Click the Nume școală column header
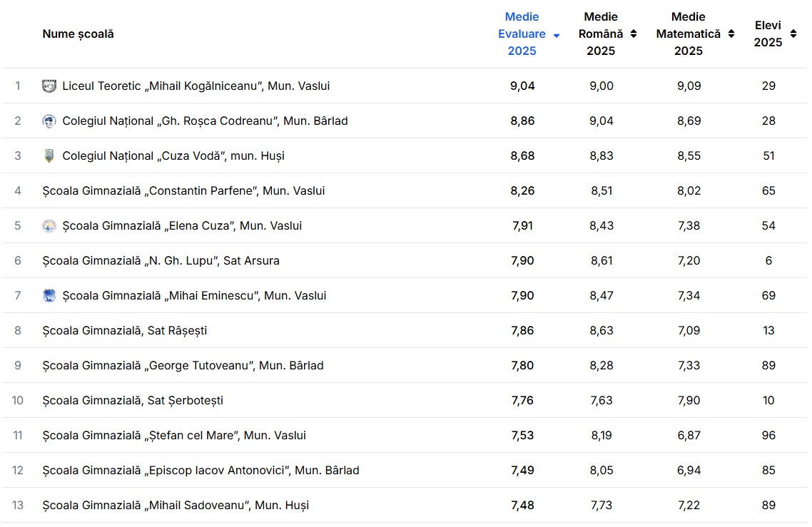 click(x=78, y=34)
